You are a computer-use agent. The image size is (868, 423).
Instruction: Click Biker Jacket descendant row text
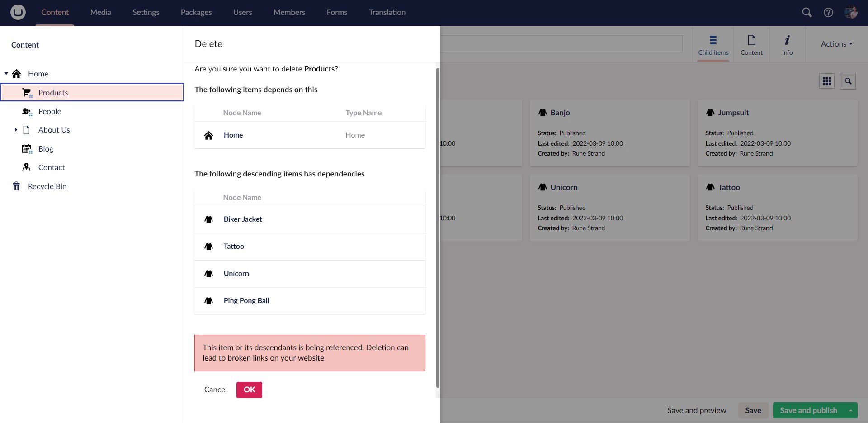243,219
